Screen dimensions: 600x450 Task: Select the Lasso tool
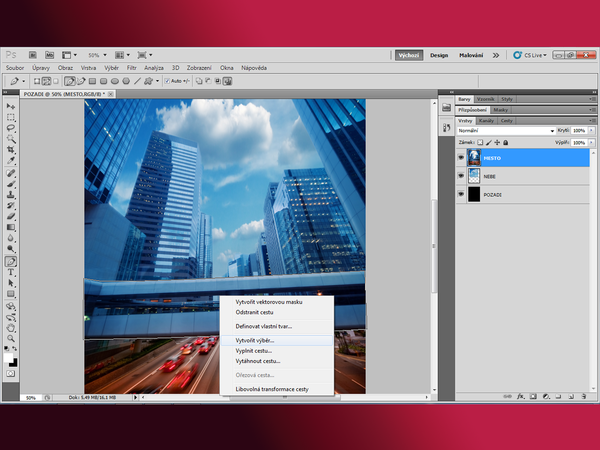click(11, 128)
